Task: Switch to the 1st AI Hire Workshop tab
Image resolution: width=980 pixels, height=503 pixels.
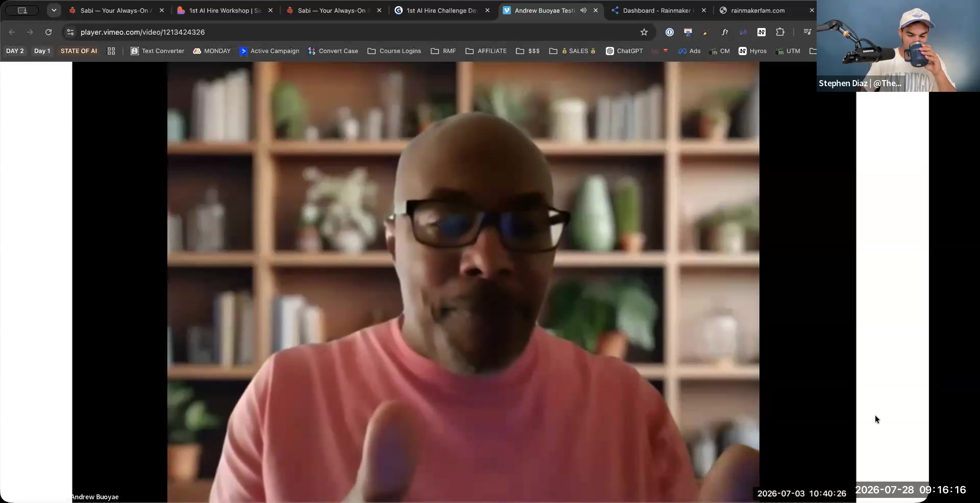Action: (x=225, y=10)
